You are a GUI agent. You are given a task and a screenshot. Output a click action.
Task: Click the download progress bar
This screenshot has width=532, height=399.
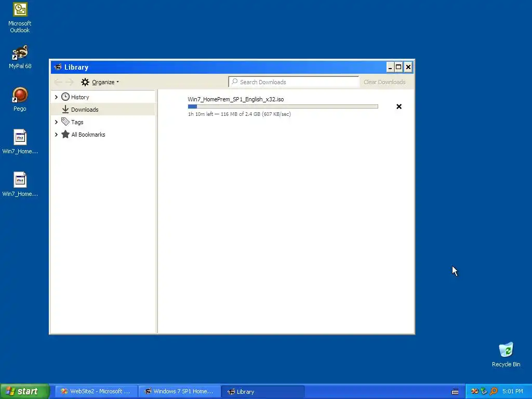[x=283, y=107]
